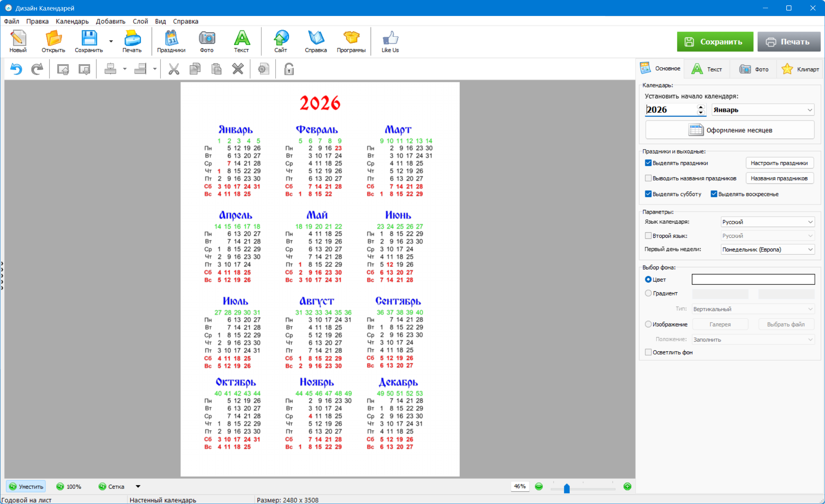The height and width of the screenshot is (504, 825).
Task: Uncheck Выделять праздники checkbox
Action: [x=648, y=163]
